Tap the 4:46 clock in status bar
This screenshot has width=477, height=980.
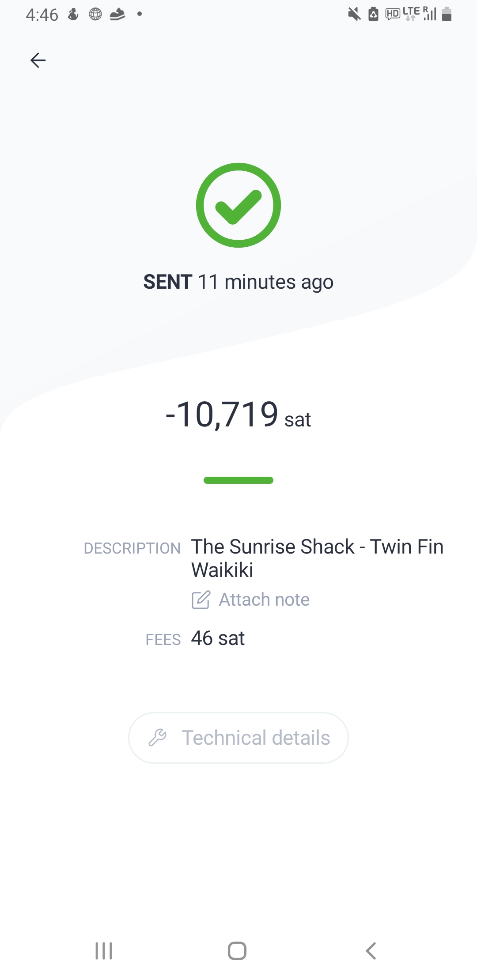pyautogui.click(x=42, y=15)
